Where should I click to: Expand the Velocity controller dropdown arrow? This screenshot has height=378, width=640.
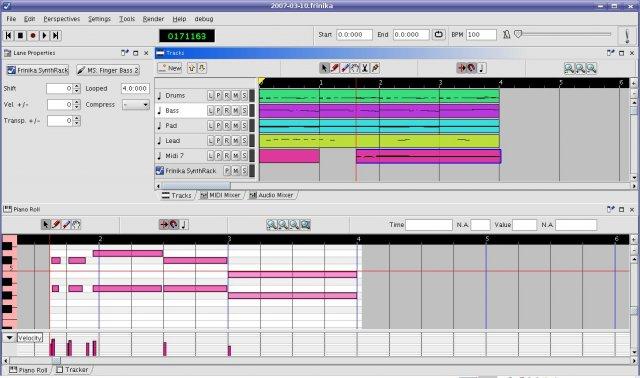click(9, 338)
